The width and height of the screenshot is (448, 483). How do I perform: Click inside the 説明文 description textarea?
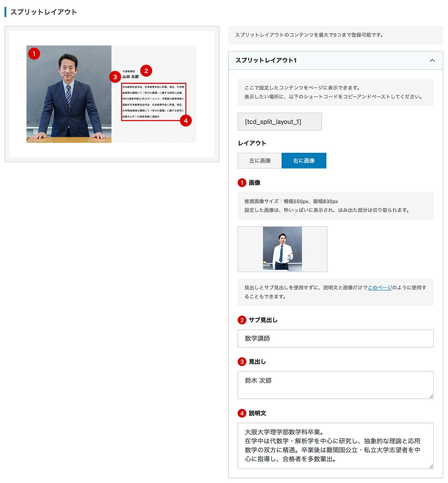(335, 445)
